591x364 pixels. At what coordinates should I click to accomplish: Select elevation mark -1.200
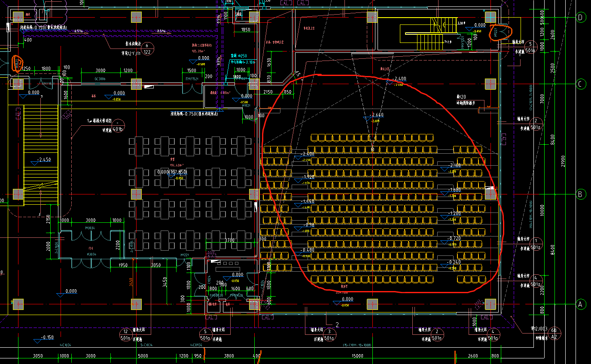point(454,213)
